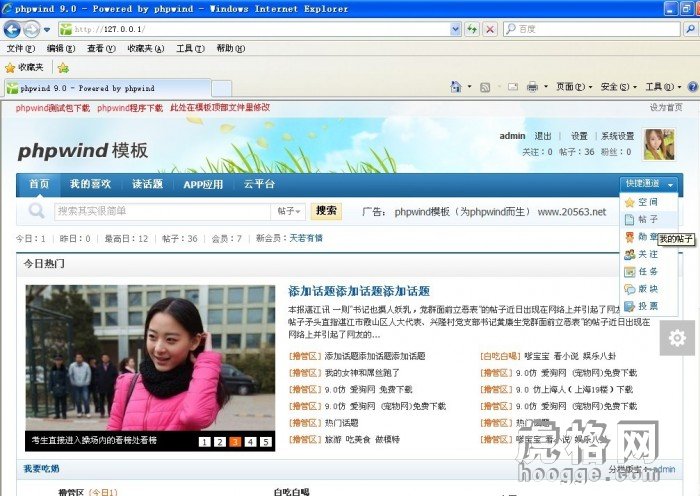
Task: Click the IE Home icon in command bar
Action: (456, 87)
